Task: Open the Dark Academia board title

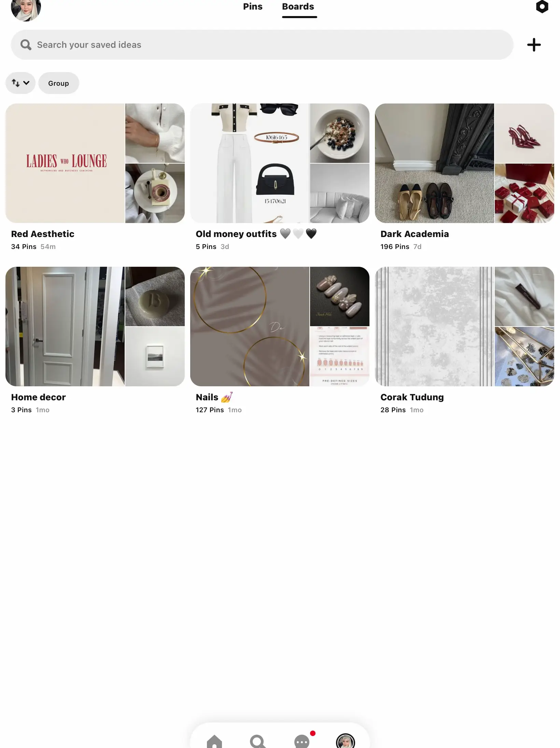Action: click(415, 234)
